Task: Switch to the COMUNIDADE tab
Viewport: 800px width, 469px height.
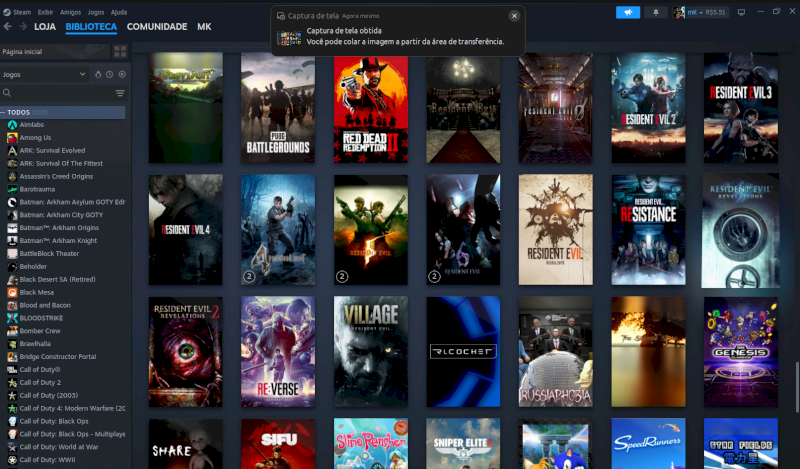Action: click(x=156, y=27)
